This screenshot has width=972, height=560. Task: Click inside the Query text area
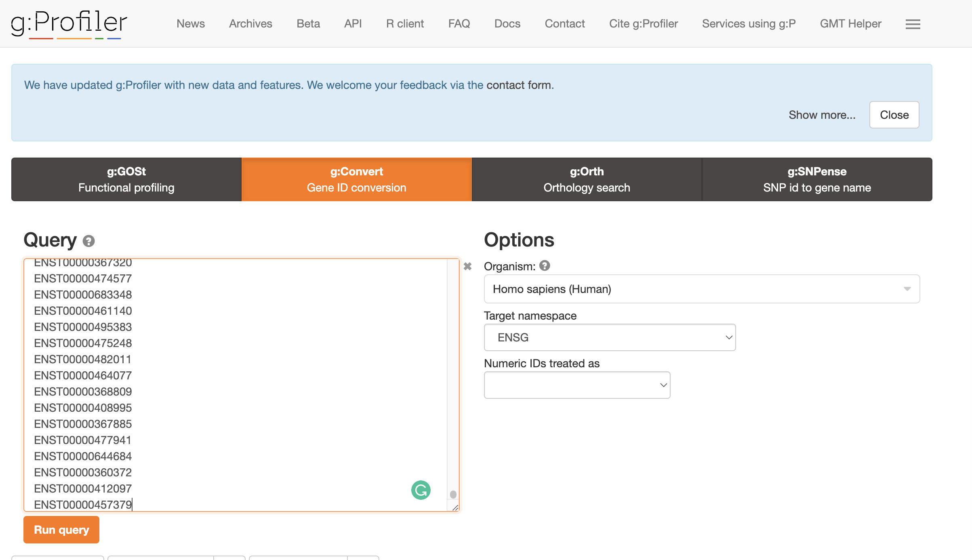241,385
